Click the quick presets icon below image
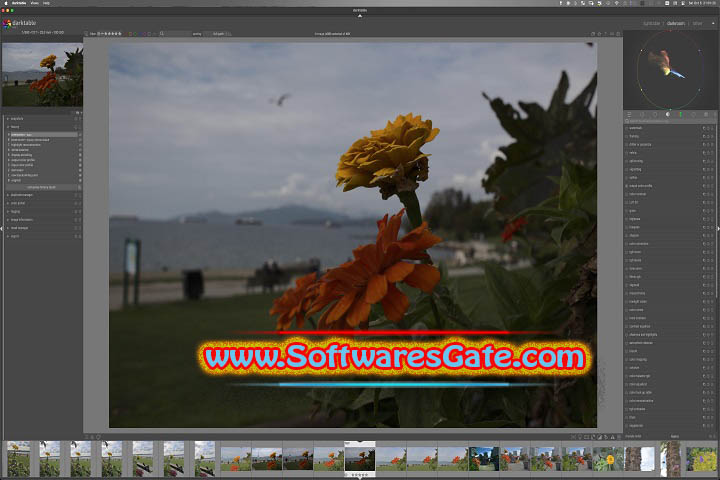The image size is (720, 480). tap(86, 437)
